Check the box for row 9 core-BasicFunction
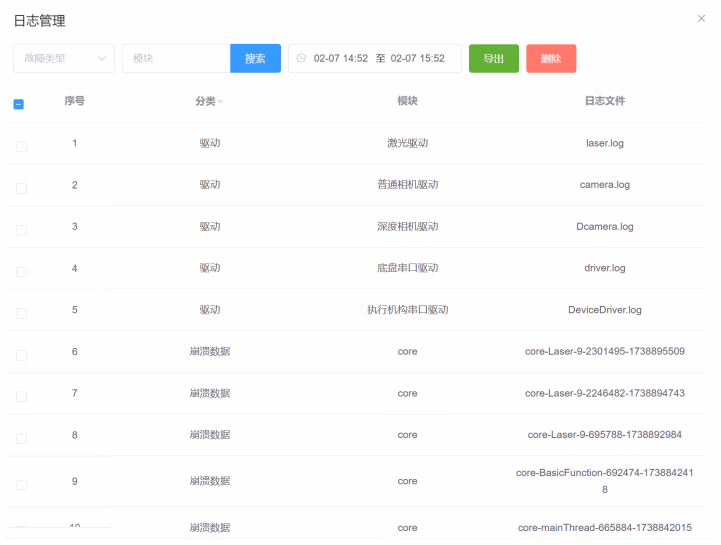This screenshot has width=721, height=545. click(x=21, y=485)
